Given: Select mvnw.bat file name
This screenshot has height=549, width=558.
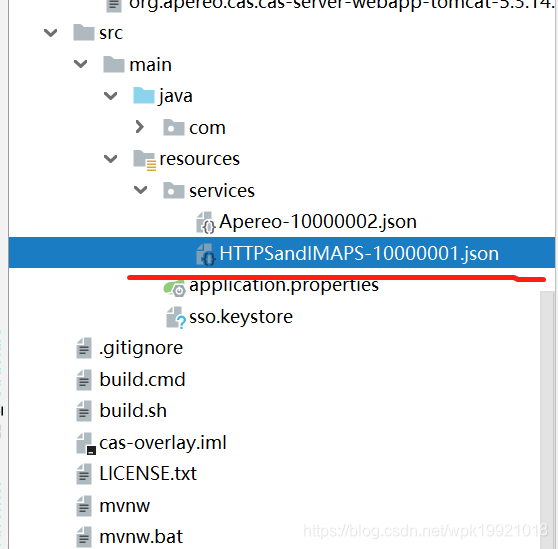Looking at the screenshot, I should click(x=141, y=537).
